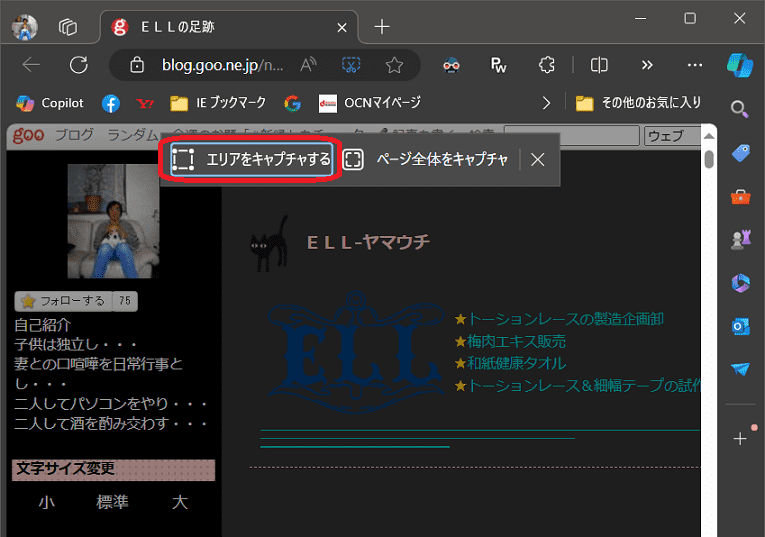Open a new browser tab
765x537 pixels.
point(381,27)
